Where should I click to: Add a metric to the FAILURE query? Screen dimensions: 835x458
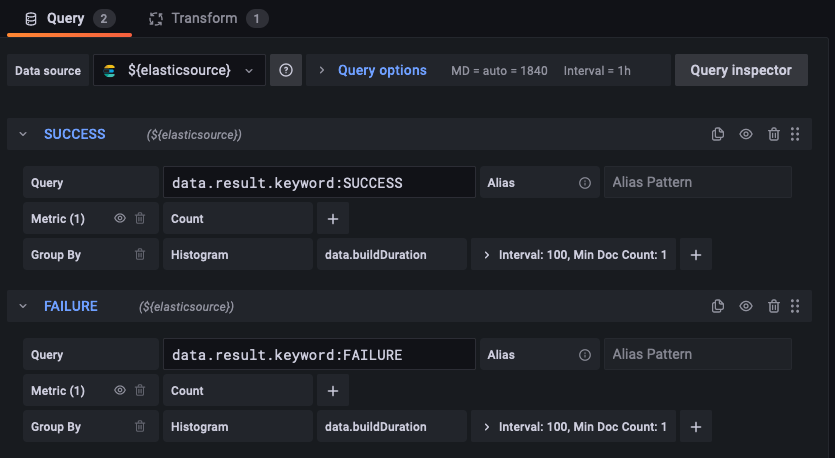(333, 390)
